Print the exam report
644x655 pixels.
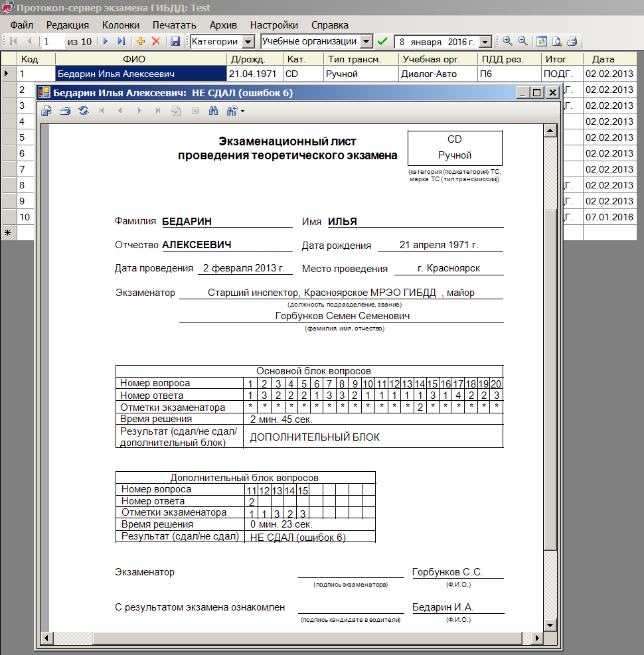click(65, 111)
